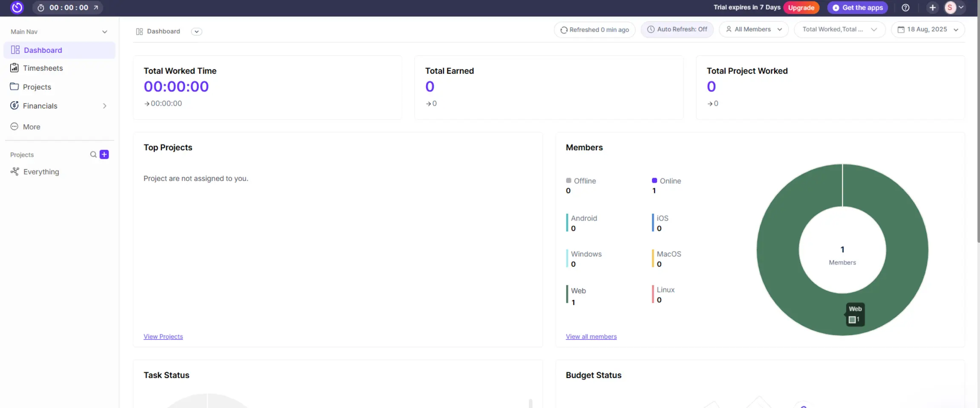Collapse the Main Nav section
Image resolution: width=980 pixels, height=408 pixels.
click(105, 32)
